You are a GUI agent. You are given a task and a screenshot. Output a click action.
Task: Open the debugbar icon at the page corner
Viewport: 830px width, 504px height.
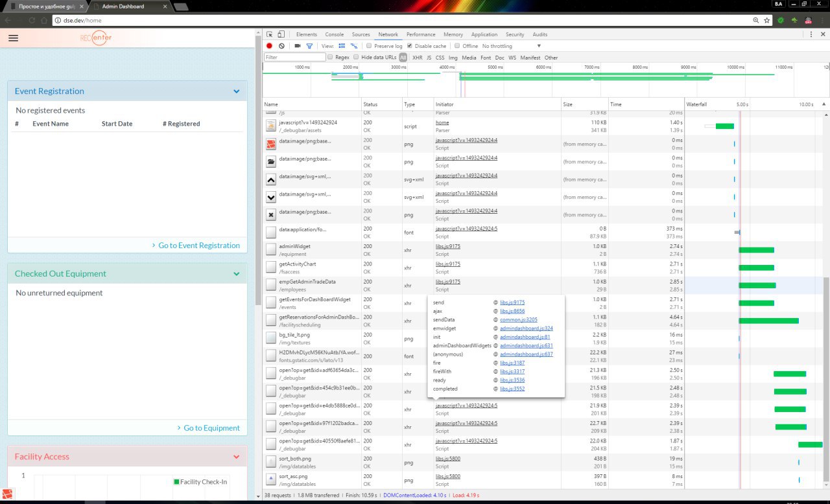(x=6, y=495)
